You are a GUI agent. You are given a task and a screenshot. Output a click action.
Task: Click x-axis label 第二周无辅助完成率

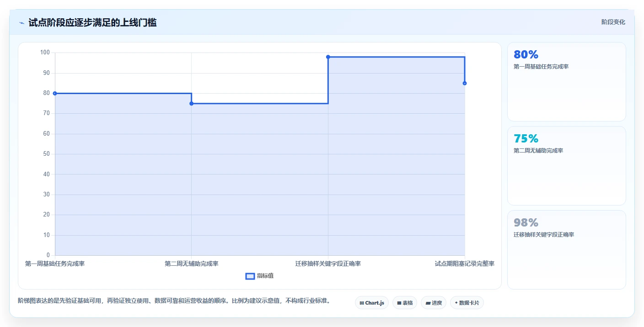(x=191, y=264)
